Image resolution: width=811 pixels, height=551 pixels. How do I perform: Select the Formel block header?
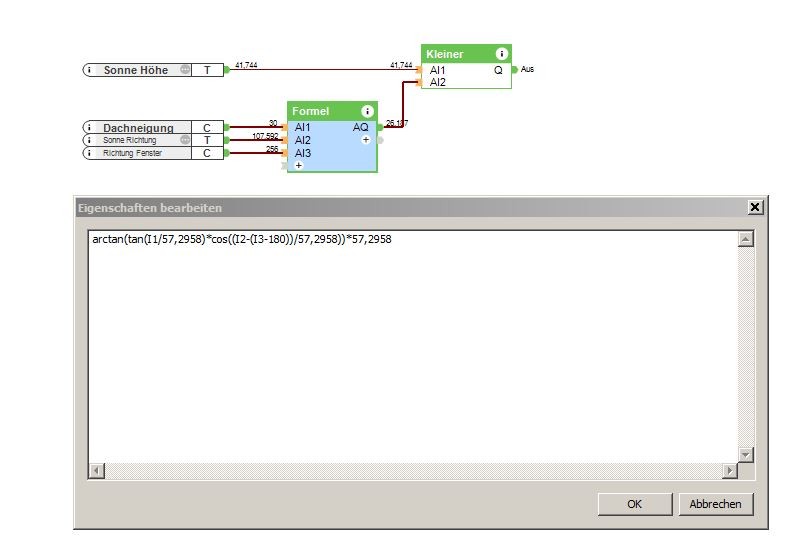332,111
